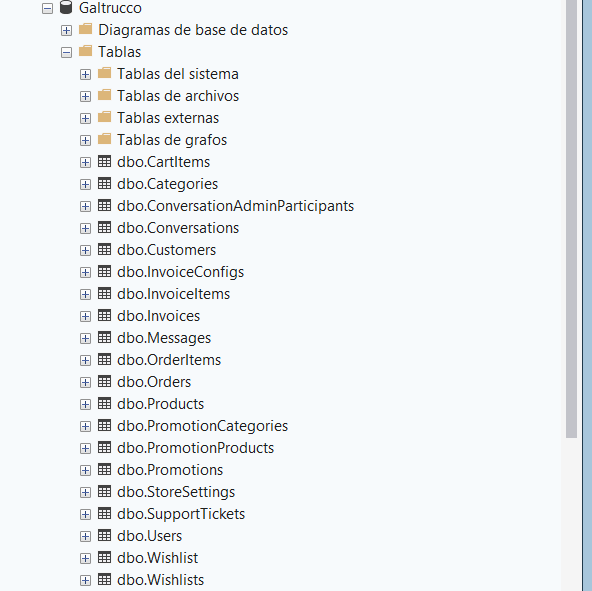Select Tablas de grafos label
Viewport: 592px width, 591px height.
172,140
